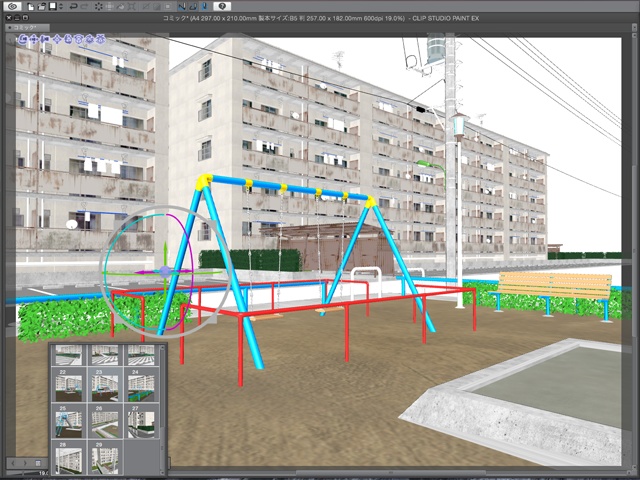The width and height of the screenshot is (640, 480).
Task: Open the CLIP STUDIO launcher eye icon
Action: (x=13, y=7)
